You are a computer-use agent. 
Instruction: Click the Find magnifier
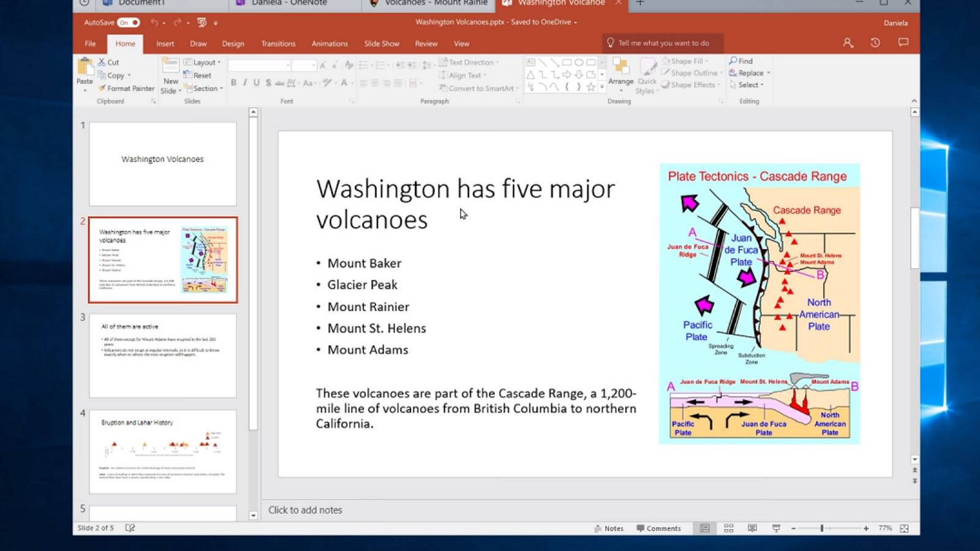coord(741,61)
